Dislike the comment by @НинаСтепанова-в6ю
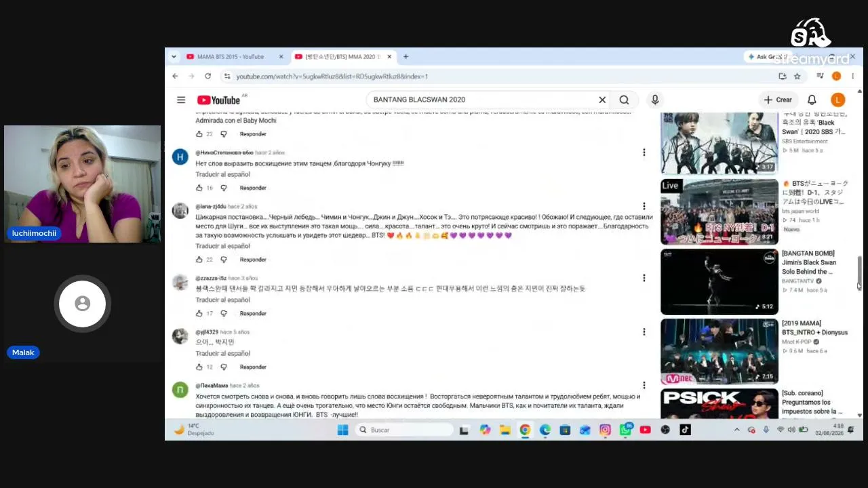Screen dimensions: 868x488 [x=224, y=188]
